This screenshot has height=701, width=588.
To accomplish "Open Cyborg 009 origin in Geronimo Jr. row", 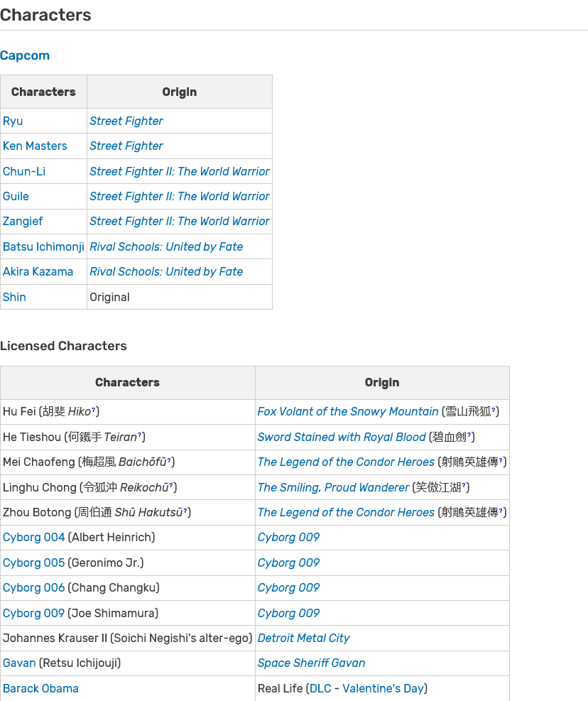I will [288, 563].
